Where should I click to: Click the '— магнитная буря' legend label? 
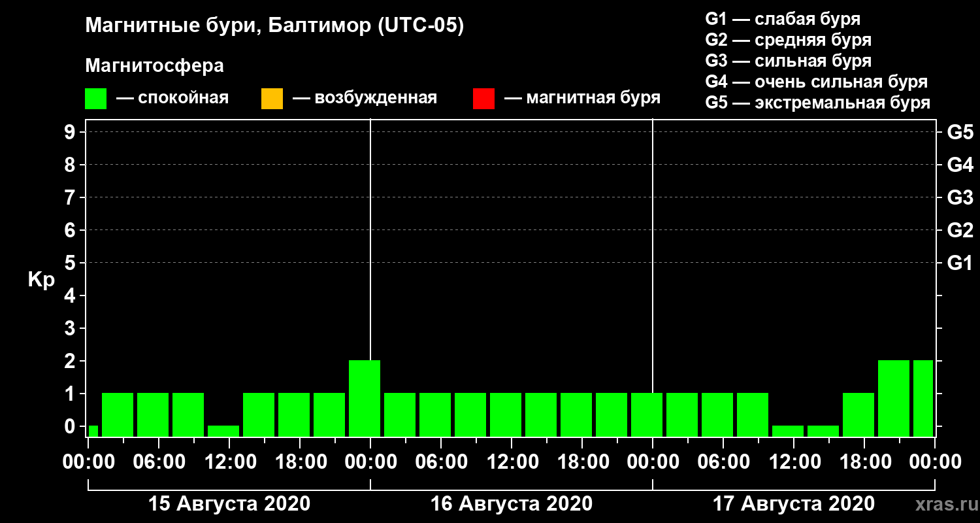pos(583,99)
